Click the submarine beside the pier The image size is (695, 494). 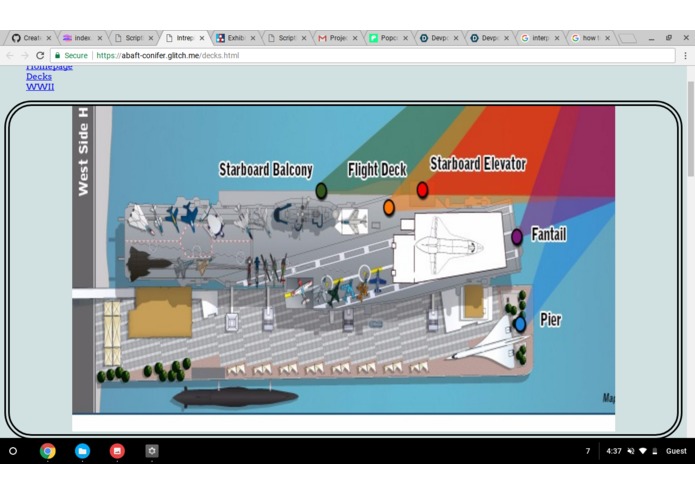pyautogui.click(x=235, y=397)
